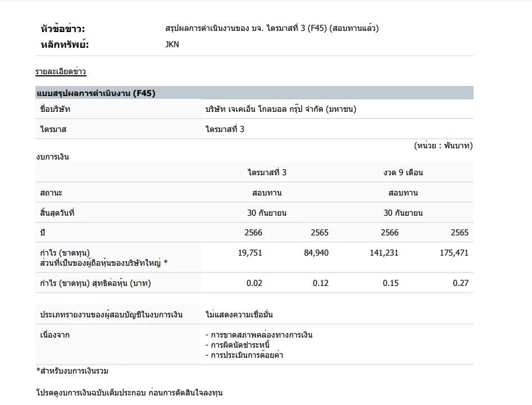Select the JKN ticker symbol
Screen dimensions: 532x405
pos(172,44)
